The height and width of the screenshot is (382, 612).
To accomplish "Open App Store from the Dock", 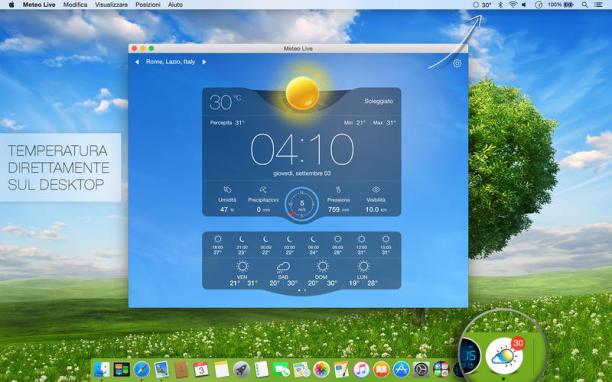I will 401,369.
